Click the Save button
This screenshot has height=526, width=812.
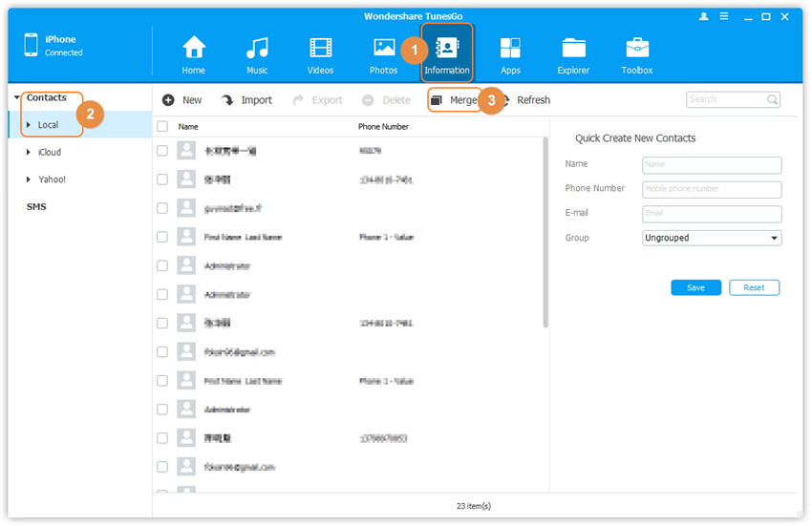[x=695, y=287]
